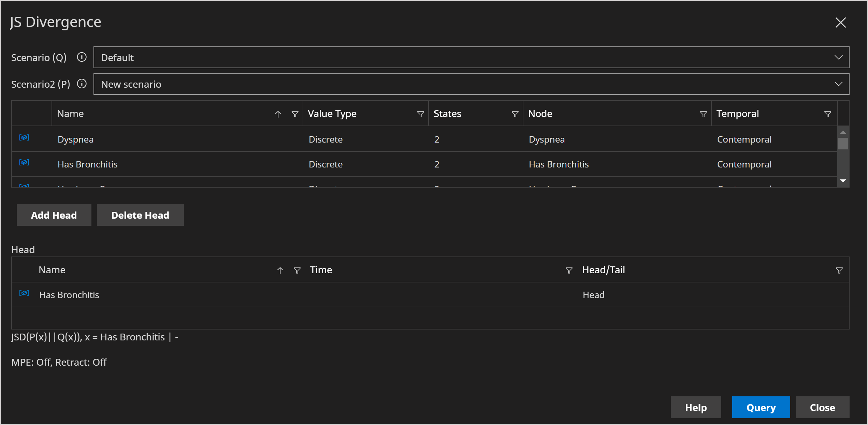Click the Dyspnea node visibility icon

[24, 138]
